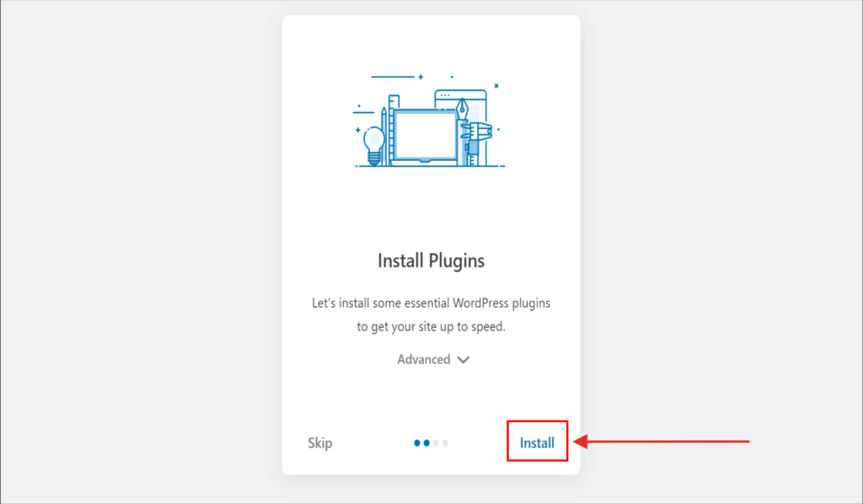
Task: Jump to the third gray pagination dot
Action: [x=436, y=442]
